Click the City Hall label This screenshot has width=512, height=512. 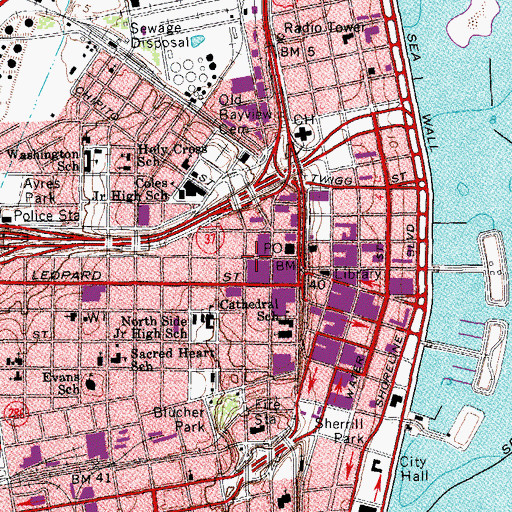pos(413,469)
